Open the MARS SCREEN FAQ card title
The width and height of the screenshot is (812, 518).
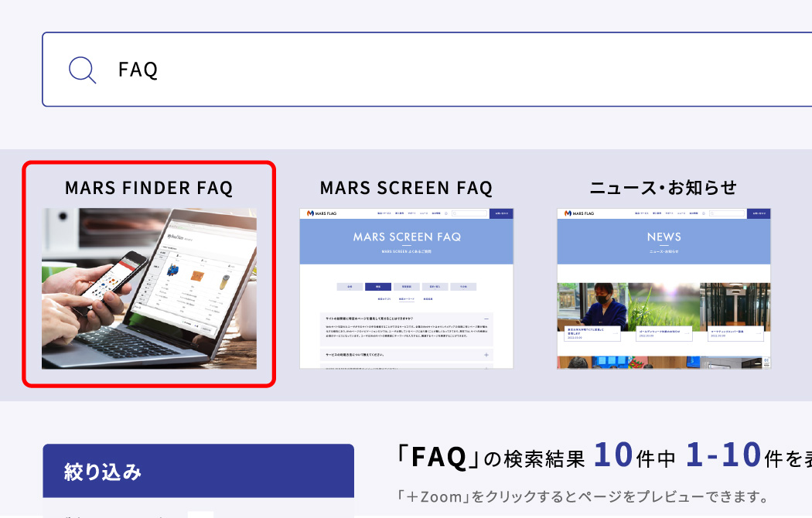(x=406, y=188)
